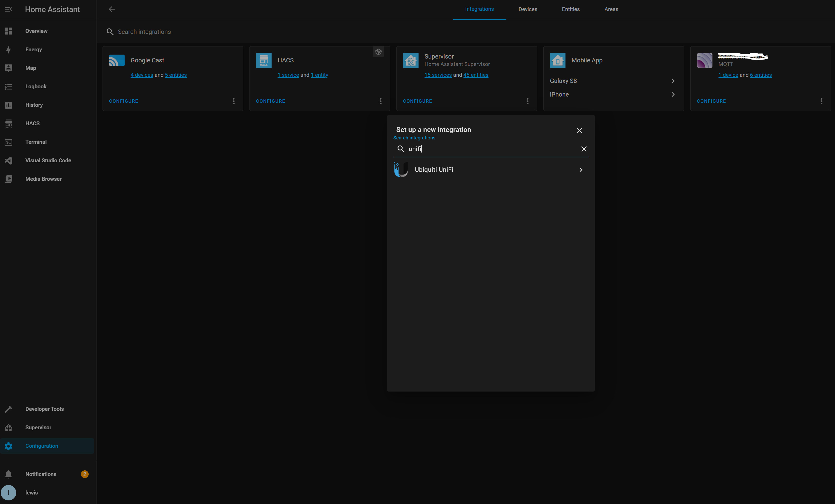
Task: Expand the iPhone entry chevron
Action: (x=673, y=94)
